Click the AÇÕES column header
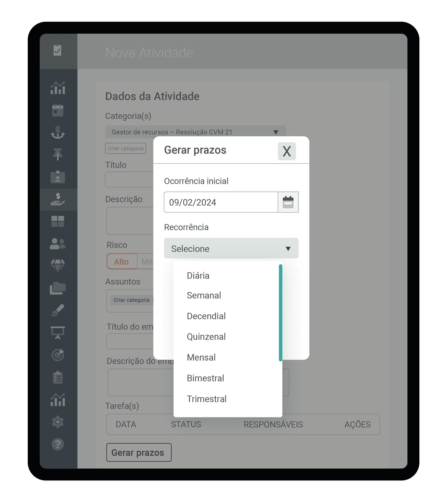Viewport: 446px width, 504px height. (358, 424)
